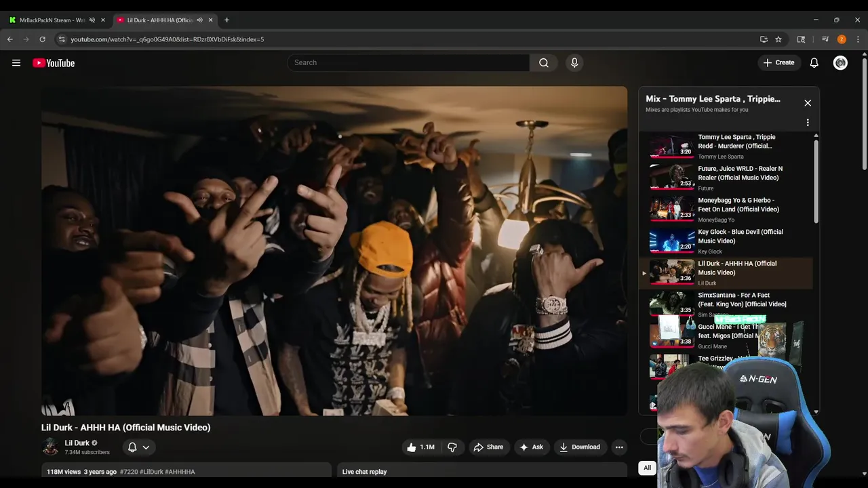Open a new browser tab

coord(226,20)
